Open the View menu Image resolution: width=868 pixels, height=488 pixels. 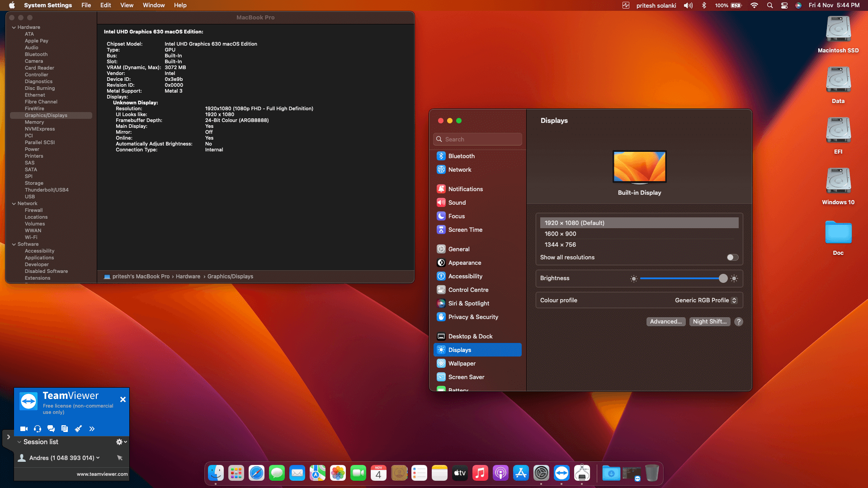tap(127, 5)
